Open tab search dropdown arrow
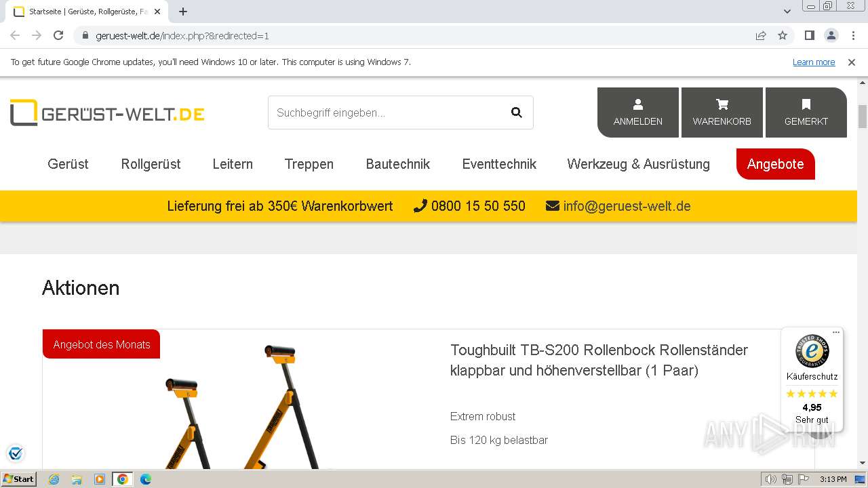This screenshot has height=488, width=868. click(x=787, y=12)
